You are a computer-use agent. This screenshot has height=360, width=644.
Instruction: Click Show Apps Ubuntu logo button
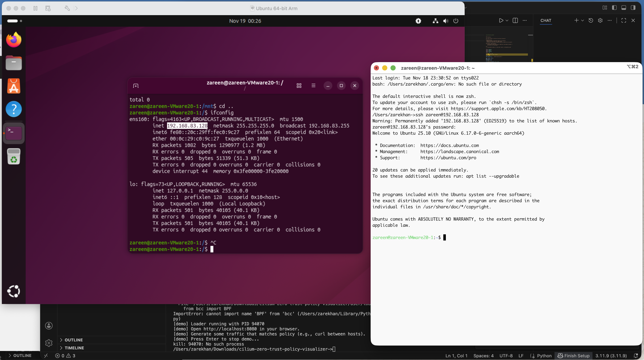pyautogui.click(x=14, y=291)
